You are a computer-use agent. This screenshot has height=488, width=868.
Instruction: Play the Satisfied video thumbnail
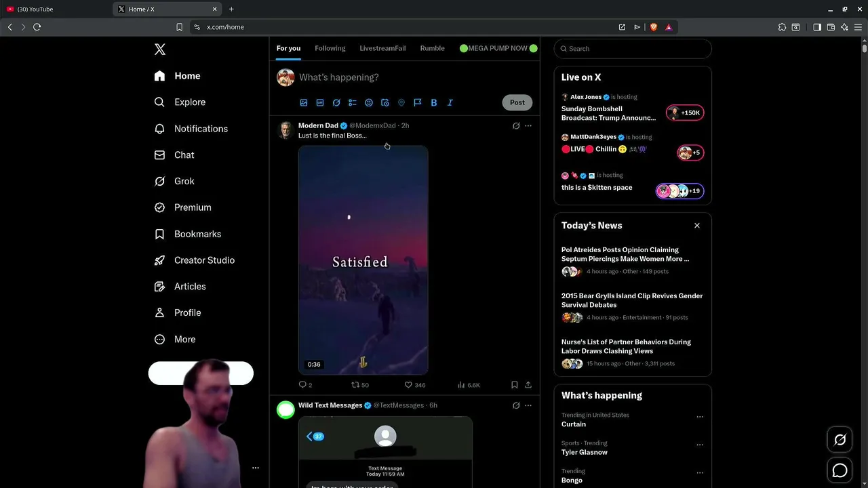pos(363,260)
